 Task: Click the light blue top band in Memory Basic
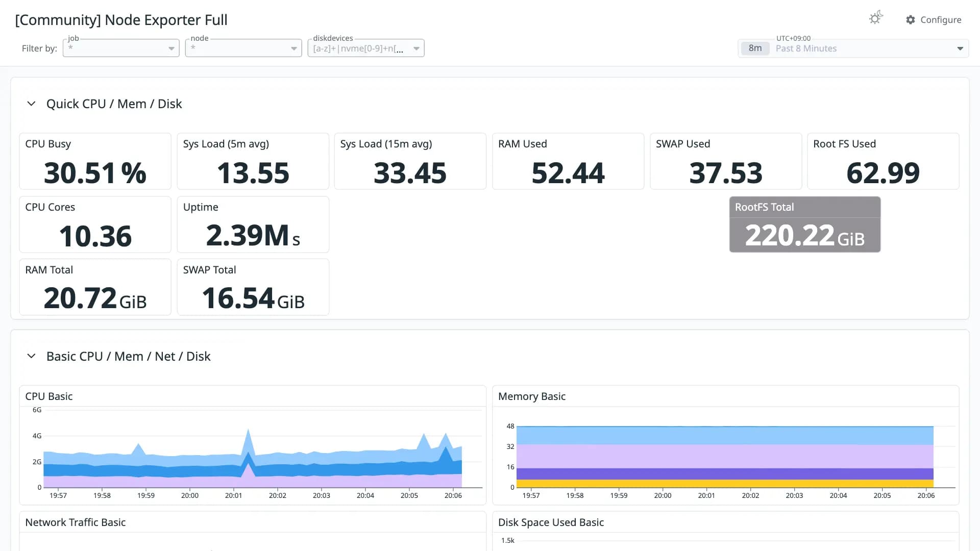click(x=725, y=435)
